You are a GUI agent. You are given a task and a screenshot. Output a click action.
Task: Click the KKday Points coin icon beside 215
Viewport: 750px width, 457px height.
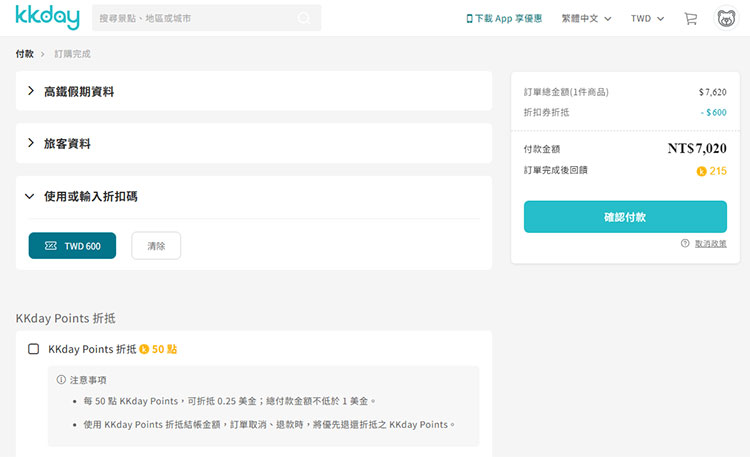(702, 171)
